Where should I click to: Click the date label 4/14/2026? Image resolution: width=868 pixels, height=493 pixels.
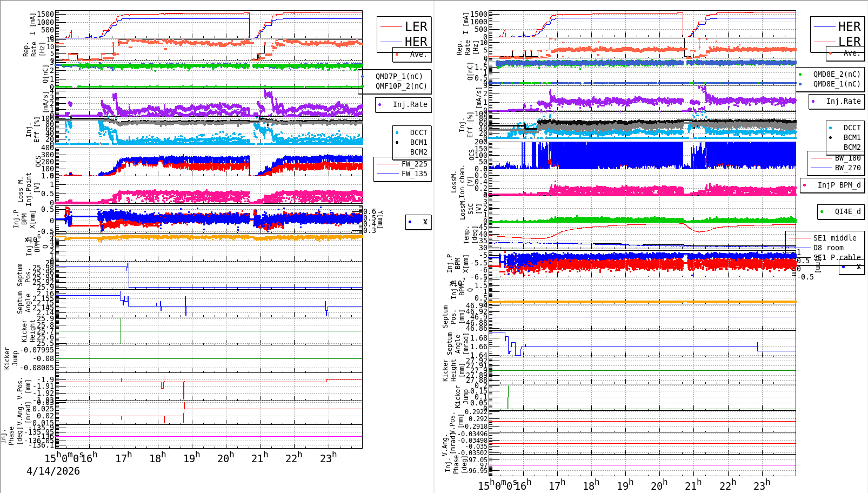(53, 471)
